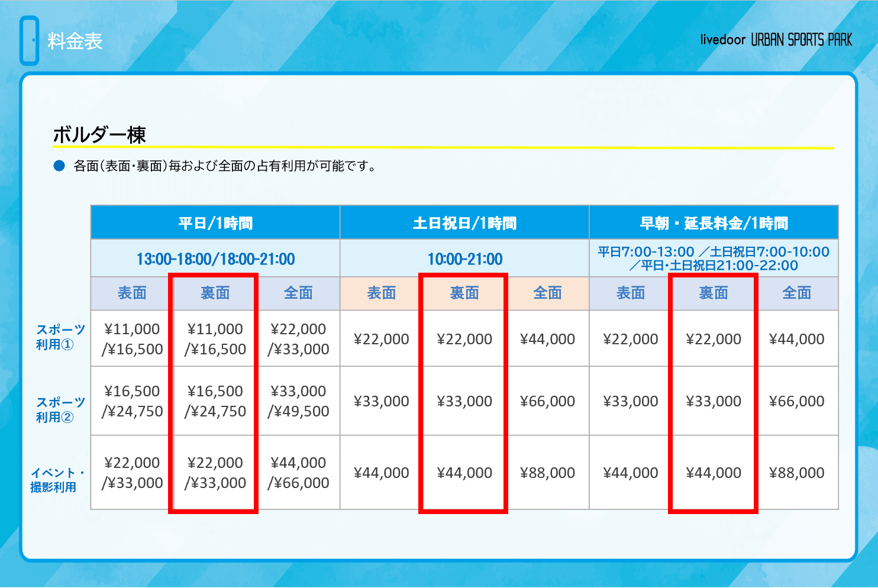
Task: Select the 平日/1時間 column header
Action: pos(215,223)
